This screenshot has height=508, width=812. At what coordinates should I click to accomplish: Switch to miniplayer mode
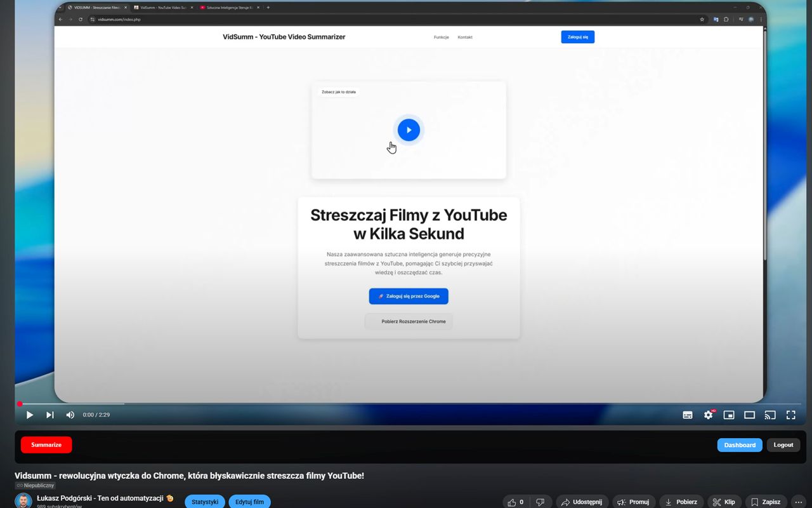coord(729,415)
